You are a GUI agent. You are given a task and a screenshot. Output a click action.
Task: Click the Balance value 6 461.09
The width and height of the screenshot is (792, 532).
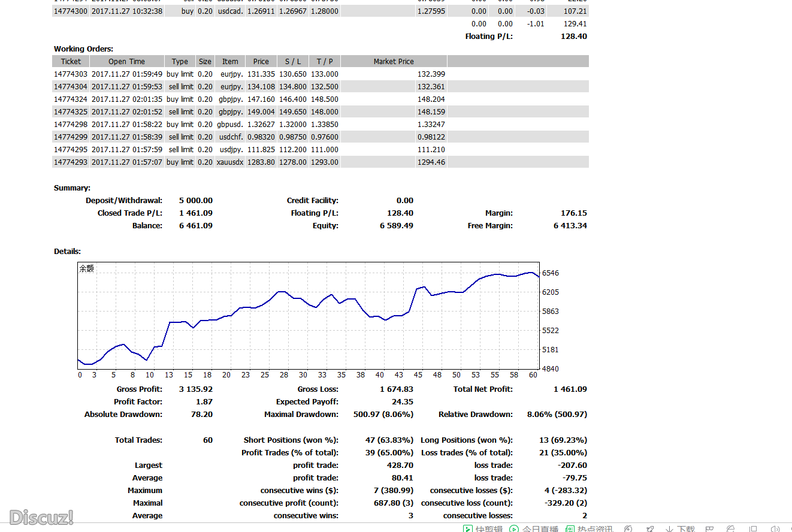[x=196, y=225]
